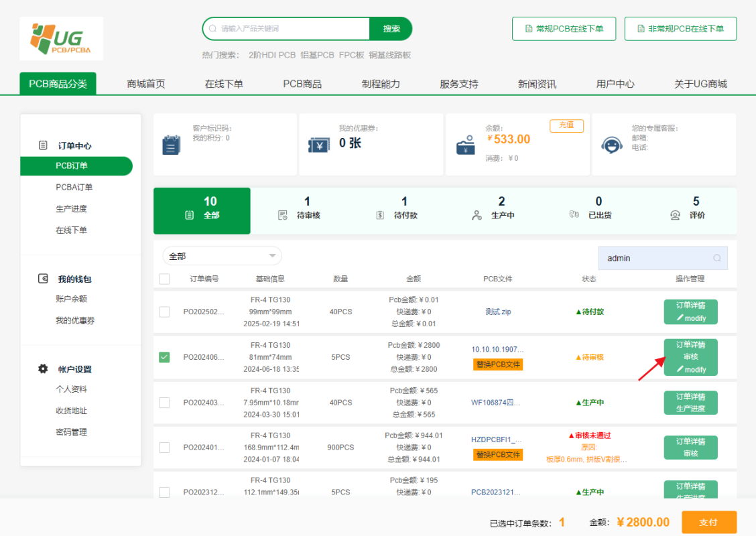Open 关于UG商城 nav item
The width and height of the screenshot is (756, 536).
(x=700, y=84)
